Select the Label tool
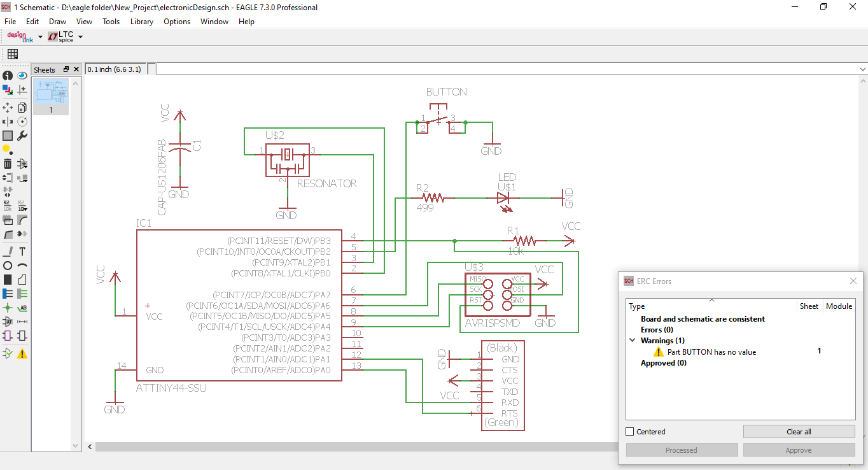The height and width of the screenshot is (470, 868). pyautogui.click(x=22, y=308)
